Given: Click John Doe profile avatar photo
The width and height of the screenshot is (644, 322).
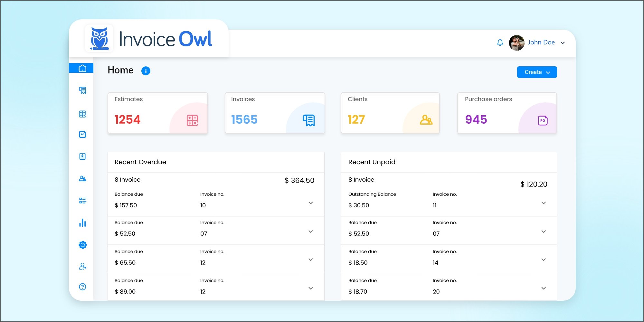Looking at the screenshot, I should [516, 43].
